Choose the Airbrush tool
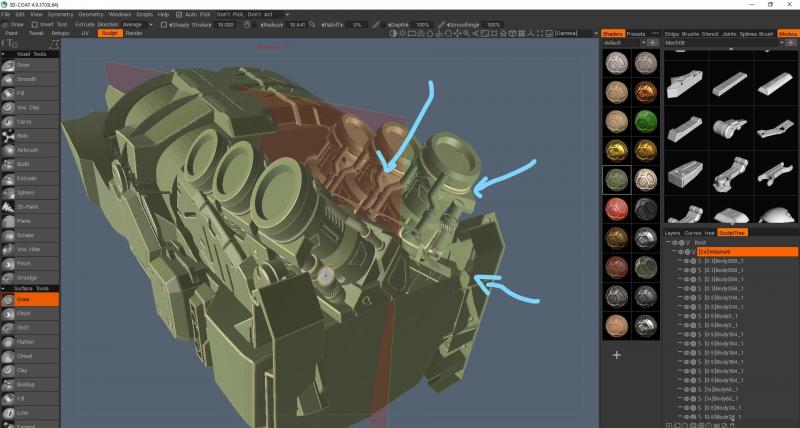Screen dimensions: 800x428 (x=27, y=149)
